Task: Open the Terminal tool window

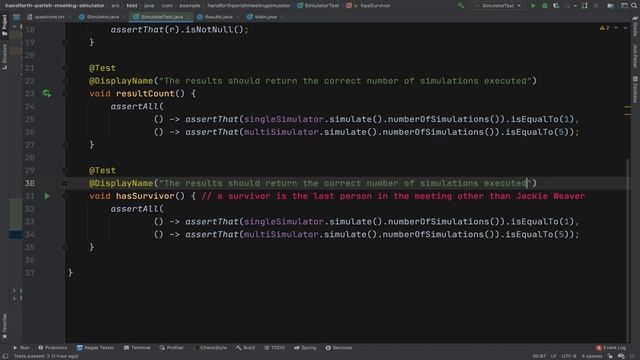Action: coord(137,348)
